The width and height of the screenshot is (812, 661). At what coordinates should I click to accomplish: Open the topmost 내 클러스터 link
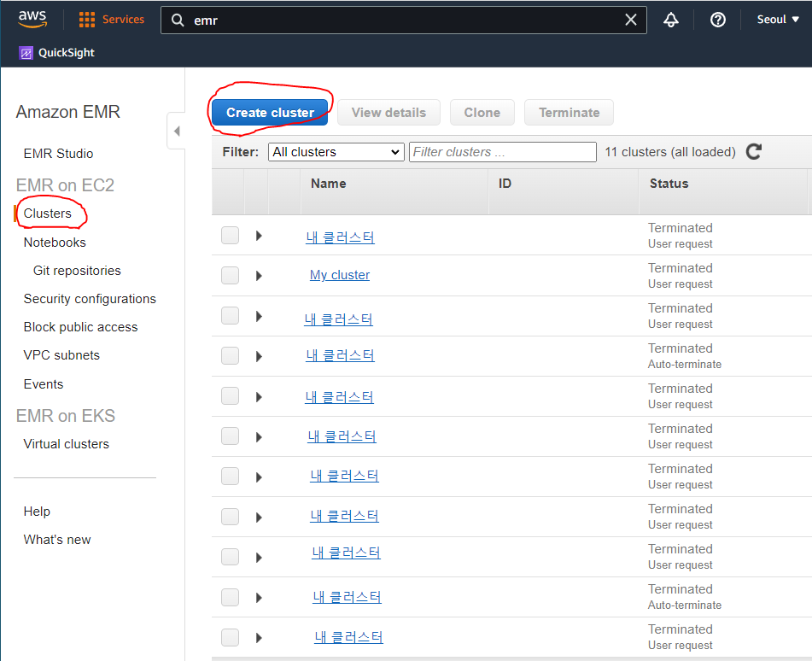tap(340, 237)
